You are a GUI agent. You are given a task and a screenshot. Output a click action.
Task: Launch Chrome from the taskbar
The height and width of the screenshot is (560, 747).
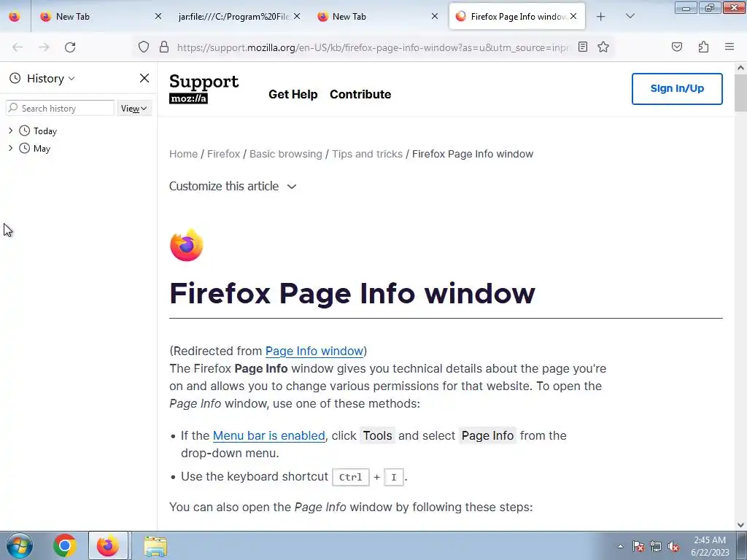click(x=64, y=545)
